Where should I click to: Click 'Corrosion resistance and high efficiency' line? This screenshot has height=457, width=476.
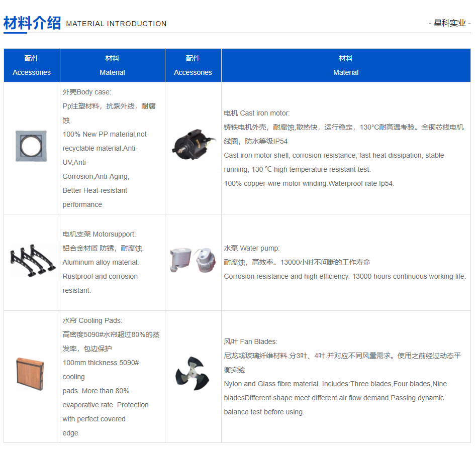pyautogui.click(x=345, y=276)
